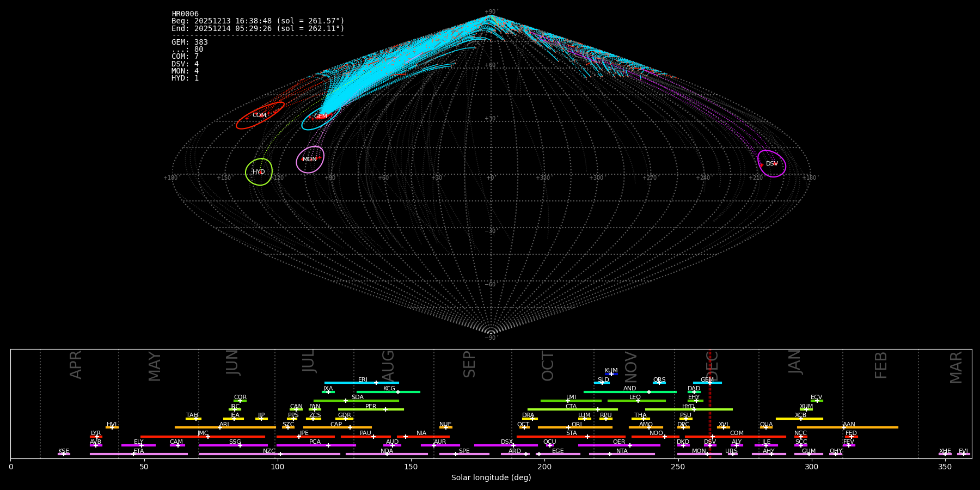The image size is (980, 490).
Task: Click the 'GEM: 383' count in the legend
Action: point(189,42)
